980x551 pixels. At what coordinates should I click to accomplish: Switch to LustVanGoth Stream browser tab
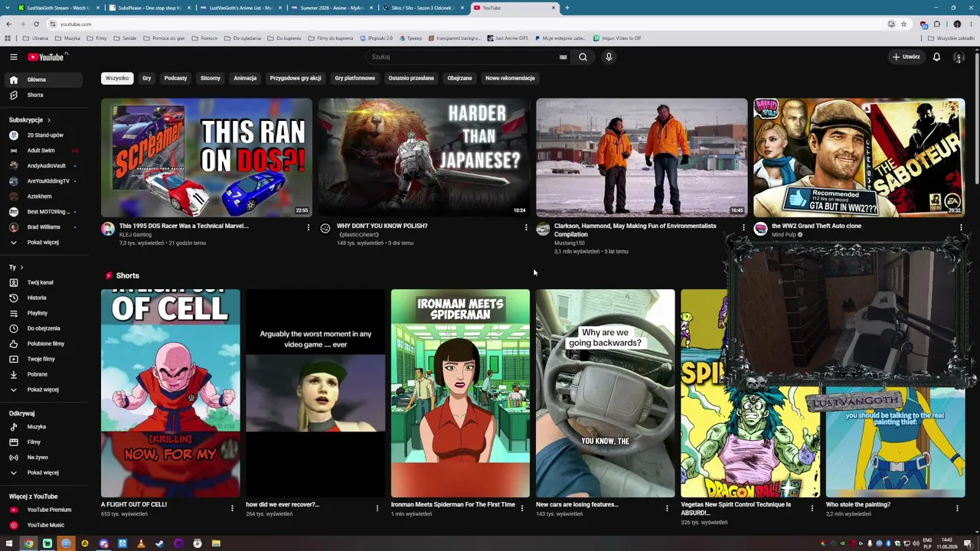click(58, 8)
